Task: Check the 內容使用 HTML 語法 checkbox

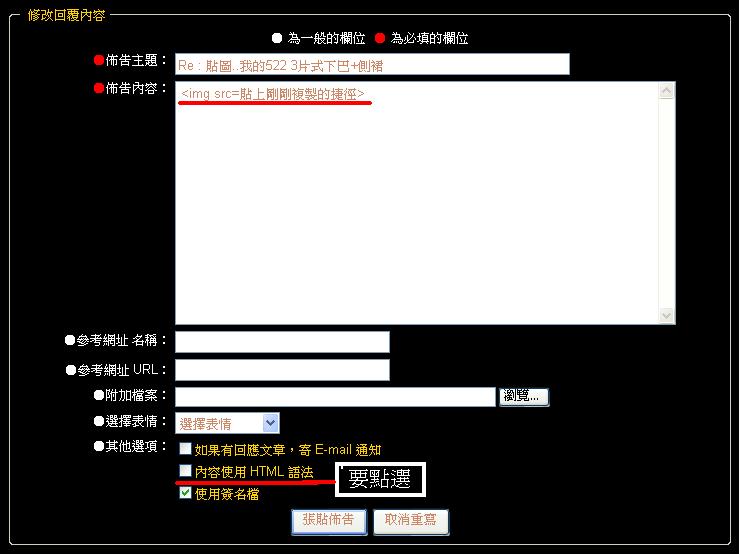Action: (185, 471)
